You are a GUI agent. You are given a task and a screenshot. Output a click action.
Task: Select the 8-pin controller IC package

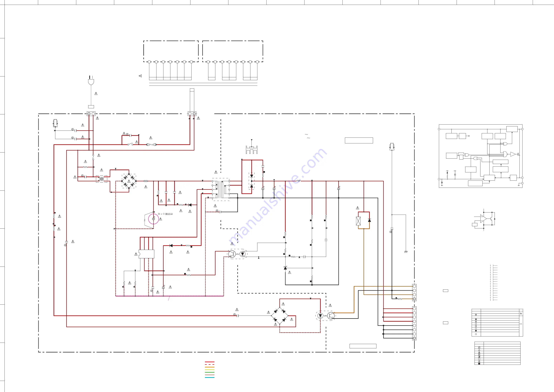[x=146, y=254]
